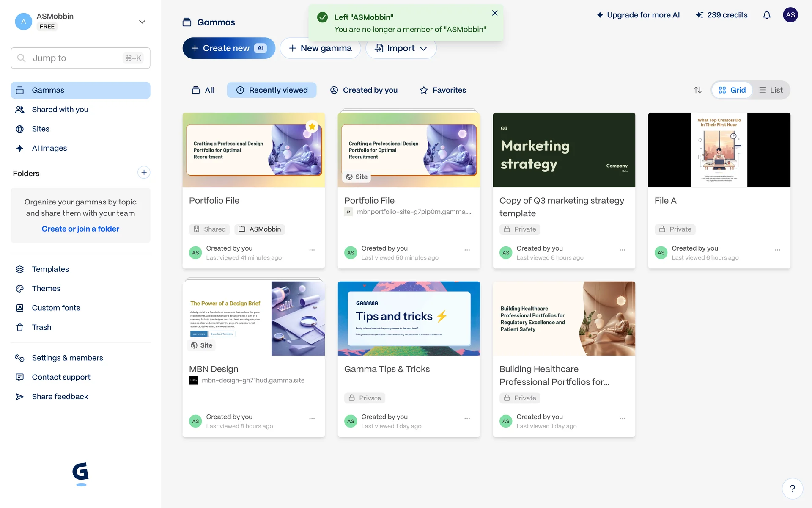Click the Jump to search field
The height and width of the screenshot is (508, 812).
(80, 58)
